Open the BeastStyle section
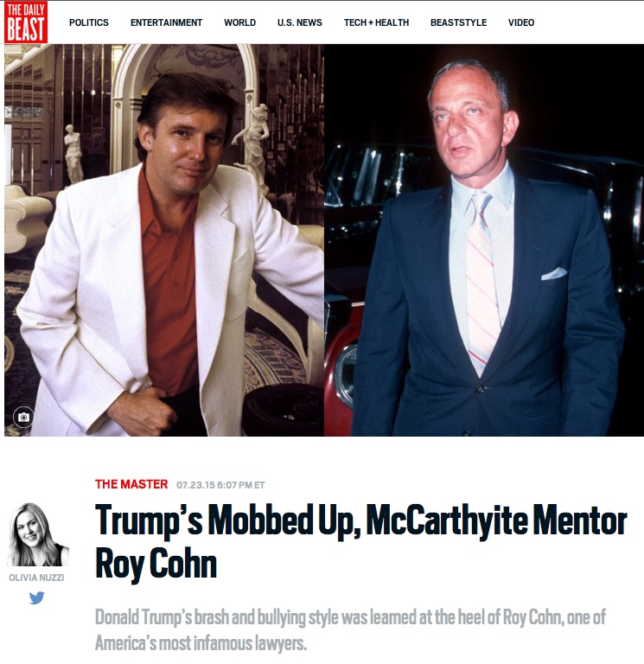 click(x=458, y=22)
